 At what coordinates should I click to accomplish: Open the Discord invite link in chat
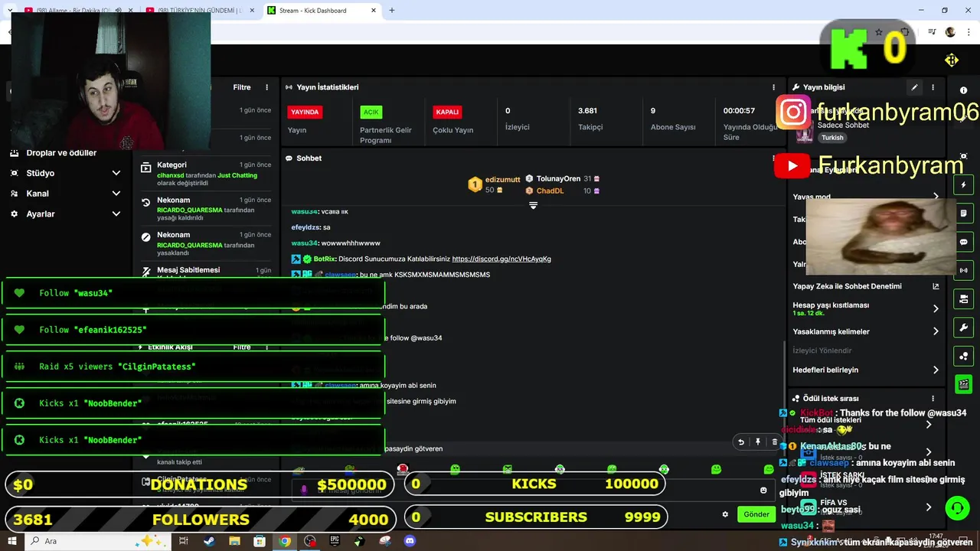pyautogui.click(x=501, y=259)
